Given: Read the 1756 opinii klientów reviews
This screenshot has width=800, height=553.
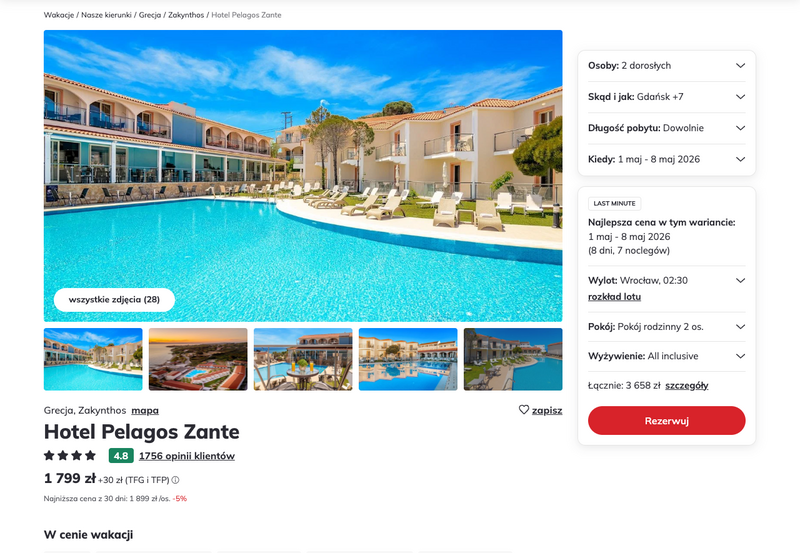Looking at the screenshot, I should pos(187,456).
